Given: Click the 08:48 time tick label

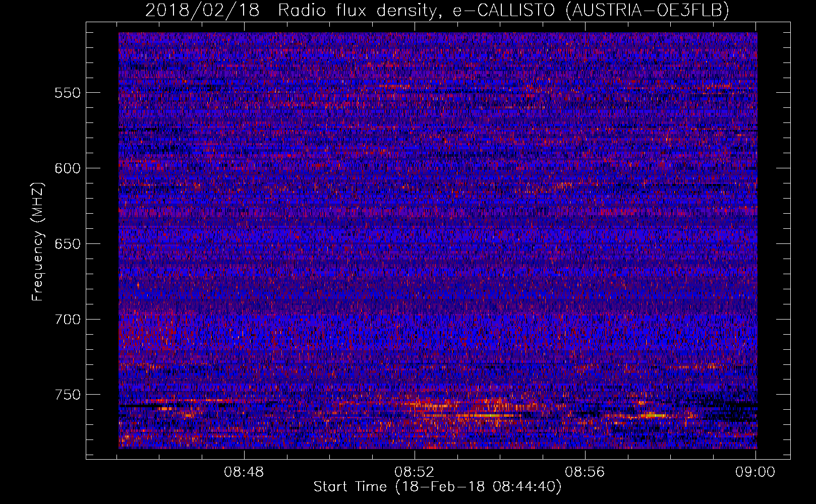Looking at the screenshot, I should click(x=245, y=472).
